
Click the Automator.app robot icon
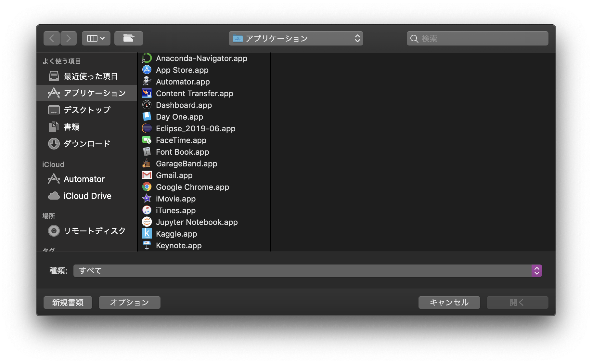coord(147,82)
